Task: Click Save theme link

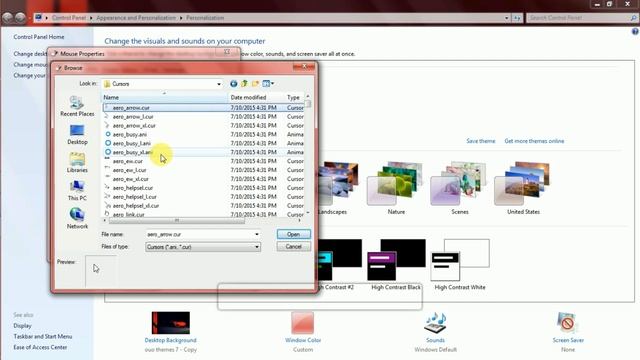Action: pos(480,141)
